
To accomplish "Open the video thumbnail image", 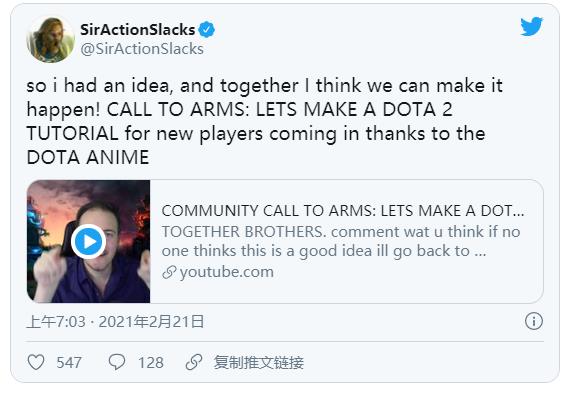I will point(89,241).
